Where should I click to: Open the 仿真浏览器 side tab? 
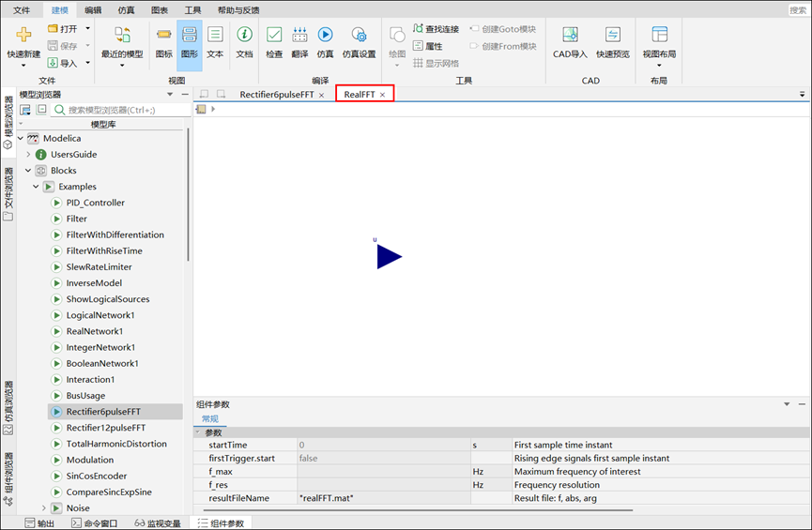(x=8, y=408)
